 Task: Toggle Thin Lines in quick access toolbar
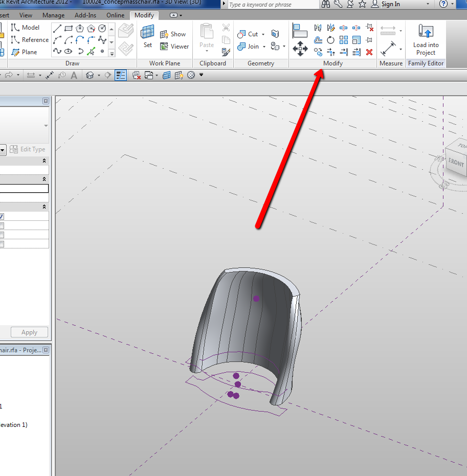tap(121, 75)
